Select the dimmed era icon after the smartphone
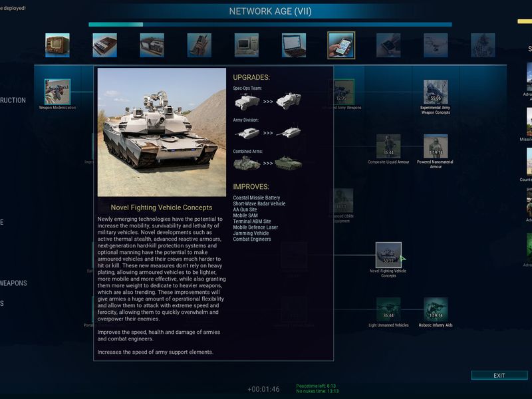This screenshot has width=532, height=399. (388, 45)
